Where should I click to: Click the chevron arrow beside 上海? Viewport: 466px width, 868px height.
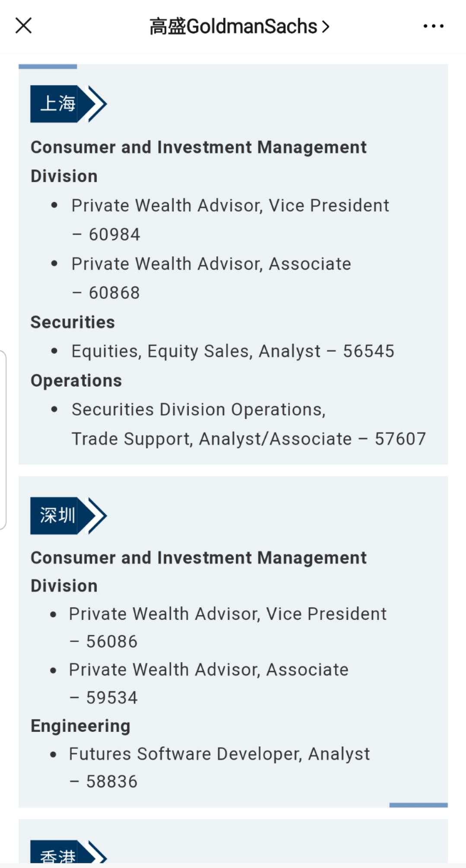tap(98, 104)
